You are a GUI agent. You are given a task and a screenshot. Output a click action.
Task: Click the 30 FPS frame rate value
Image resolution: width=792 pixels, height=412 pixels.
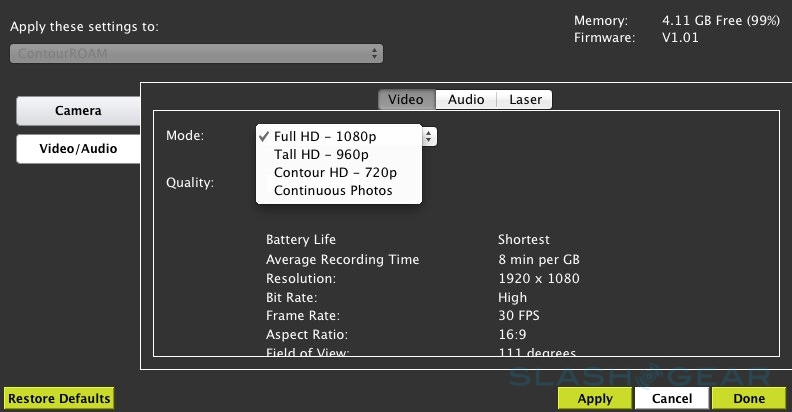coord(520,316)
